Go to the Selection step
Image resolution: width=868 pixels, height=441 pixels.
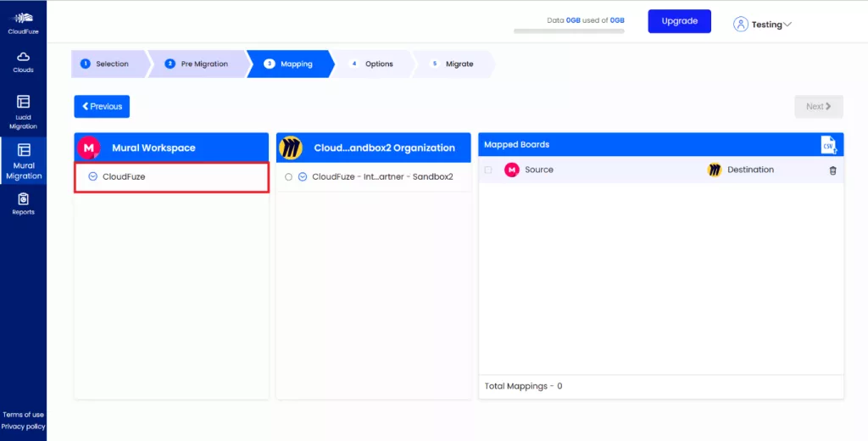[108, 64]
